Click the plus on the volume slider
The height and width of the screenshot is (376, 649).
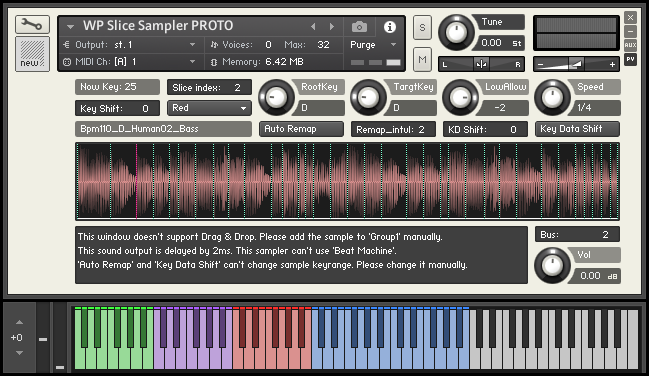612,65
